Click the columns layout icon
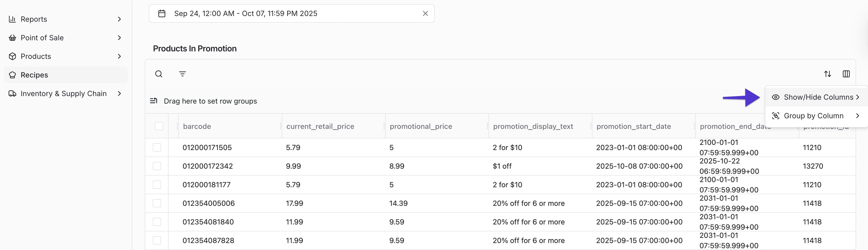Screen dimensions: 868x250 click(846, 74)
